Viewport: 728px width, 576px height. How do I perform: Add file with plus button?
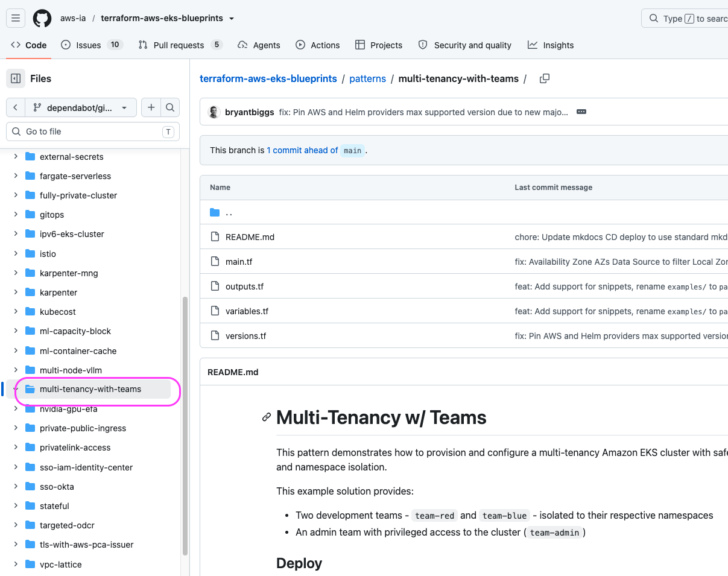click(151, 107)
